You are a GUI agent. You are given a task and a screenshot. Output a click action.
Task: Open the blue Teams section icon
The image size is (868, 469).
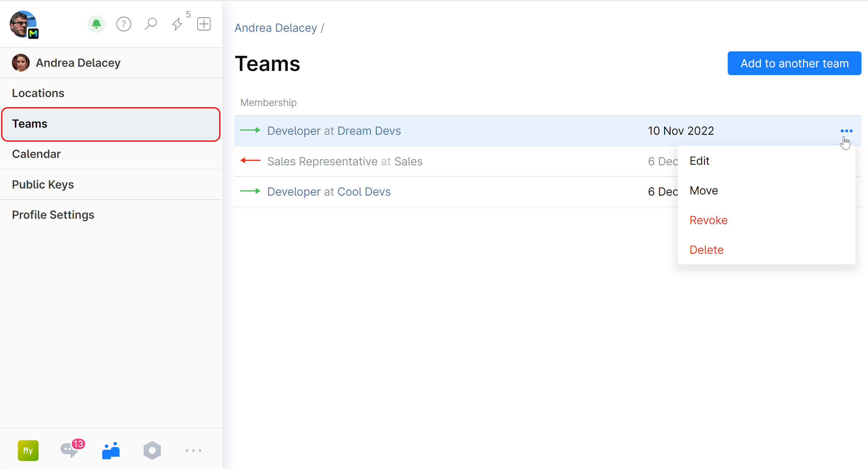pyautogui.click(x=111, y=450)
